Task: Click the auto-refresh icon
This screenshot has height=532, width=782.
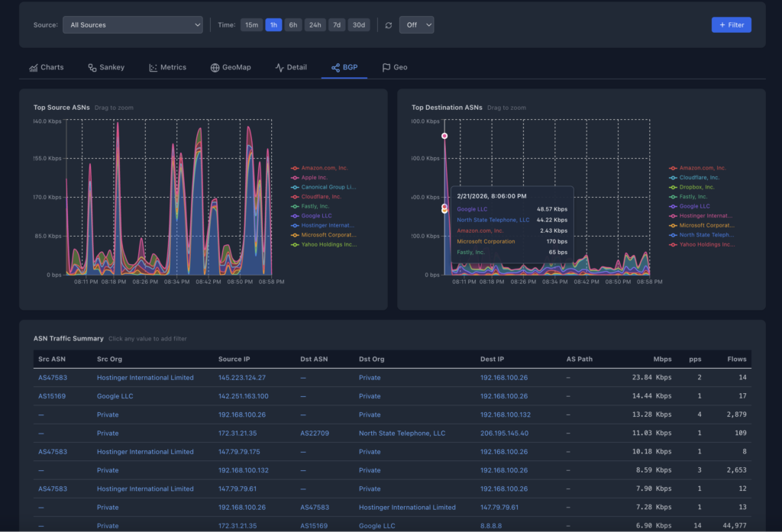Action: point(388,25)
